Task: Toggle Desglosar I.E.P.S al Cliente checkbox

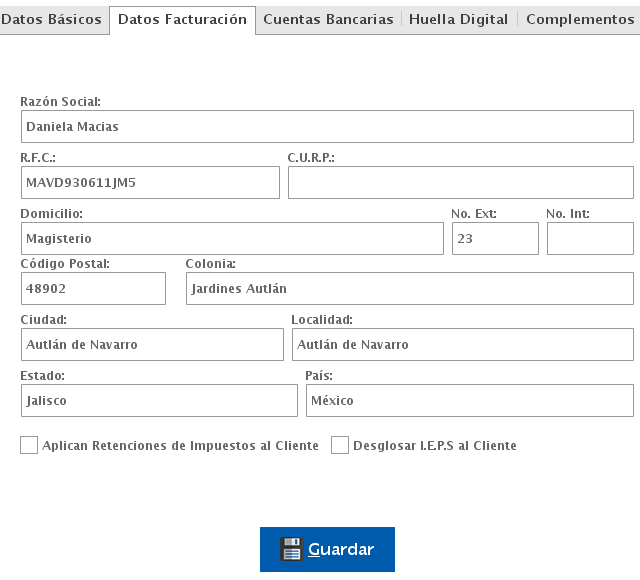Action: click(340, 445)
